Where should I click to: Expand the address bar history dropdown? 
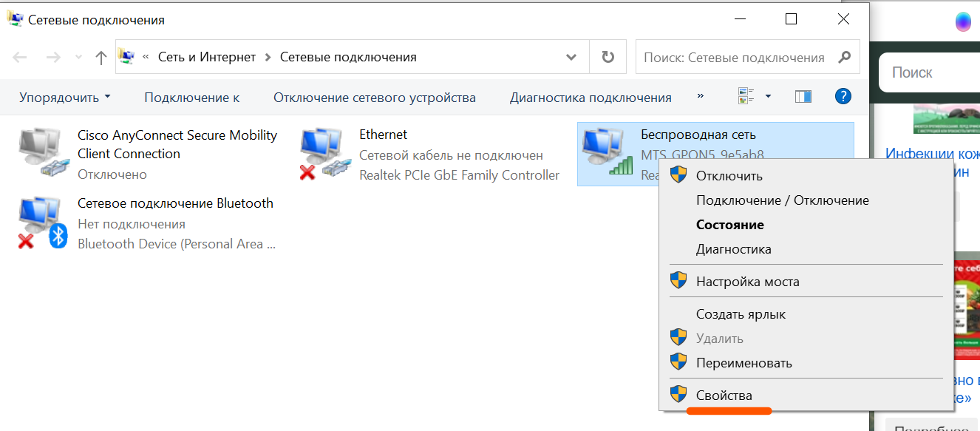(571, 58)
